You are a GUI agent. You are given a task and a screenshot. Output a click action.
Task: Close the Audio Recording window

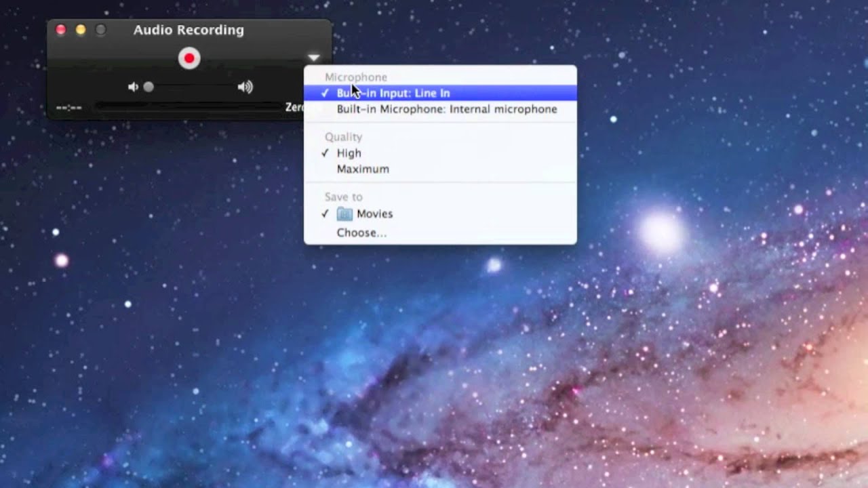point(60,30)
